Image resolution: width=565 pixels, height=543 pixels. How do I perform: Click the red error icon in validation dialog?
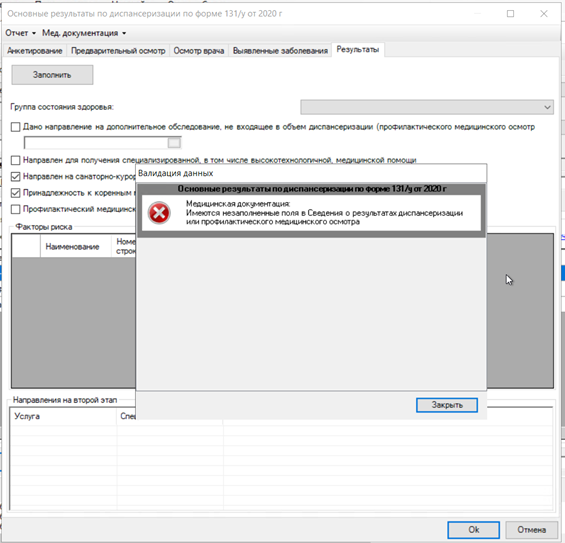click(x=159, y=213)
